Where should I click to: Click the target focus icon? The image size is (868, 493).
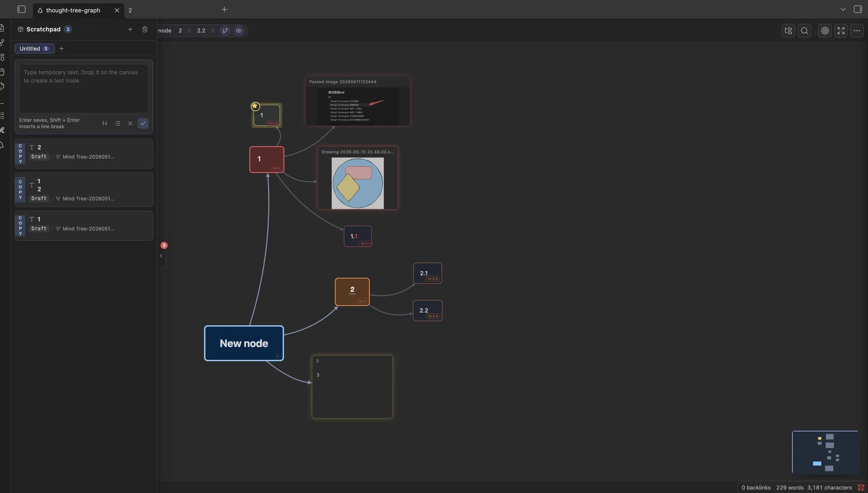[x=825, y=30]
